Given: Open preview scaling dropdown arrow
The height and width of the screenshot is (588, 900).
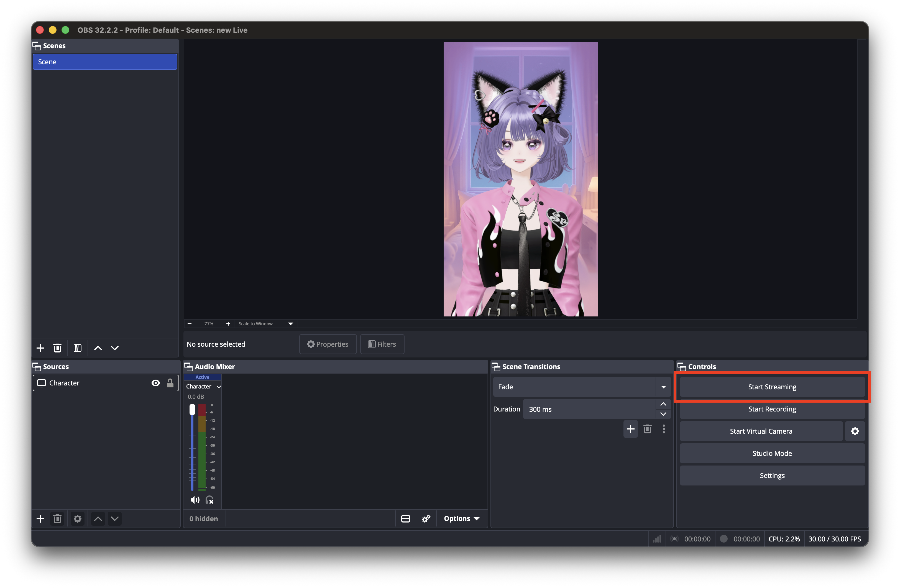Looking at the screenshot, I should point(290,324).
